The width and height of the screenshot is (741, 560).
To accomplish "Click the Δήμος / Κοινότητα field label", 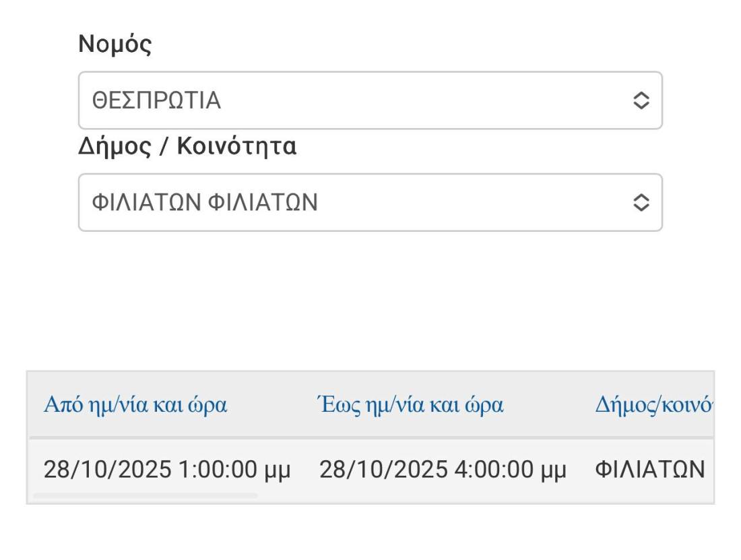I will pyautogui.click(x=187, y=147).
